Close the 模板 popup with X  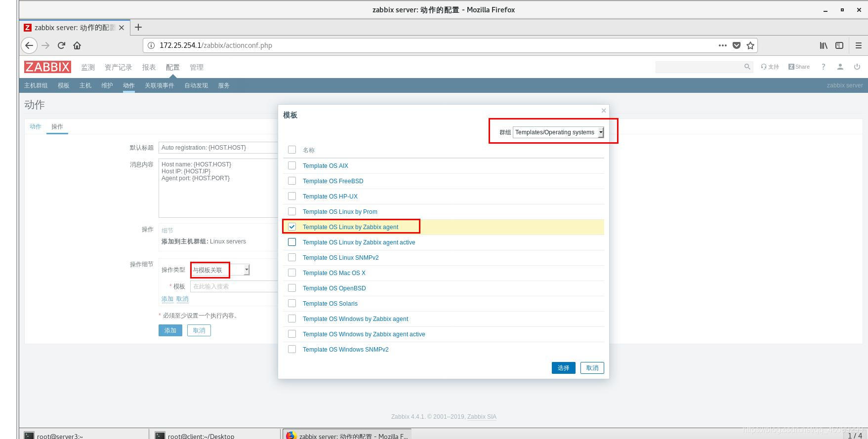click(x=604, y=111)
